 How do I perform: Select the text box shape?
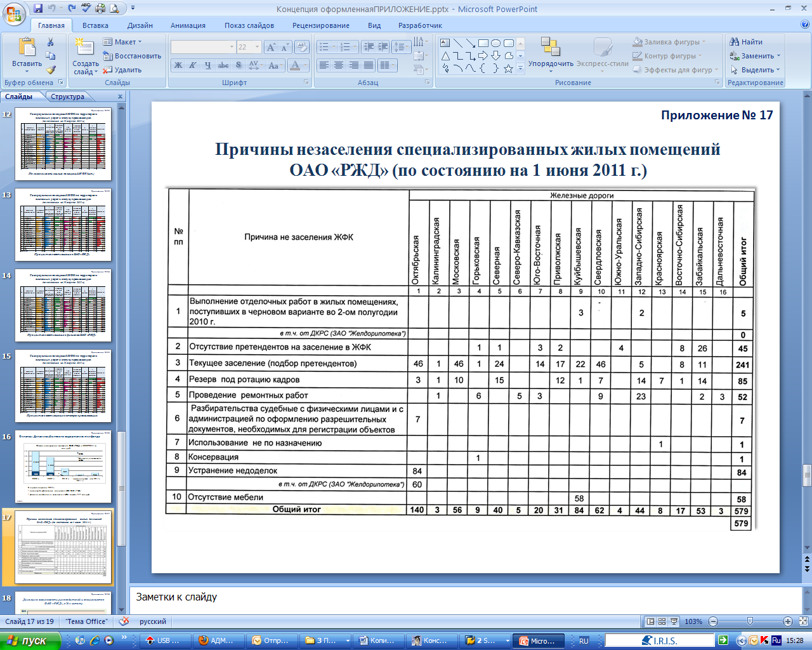[445, 43]
